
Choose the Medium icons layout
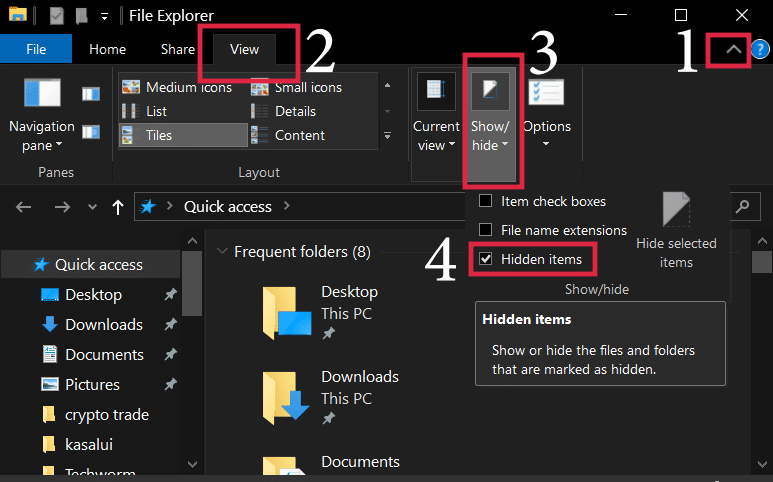click(177, 87)
